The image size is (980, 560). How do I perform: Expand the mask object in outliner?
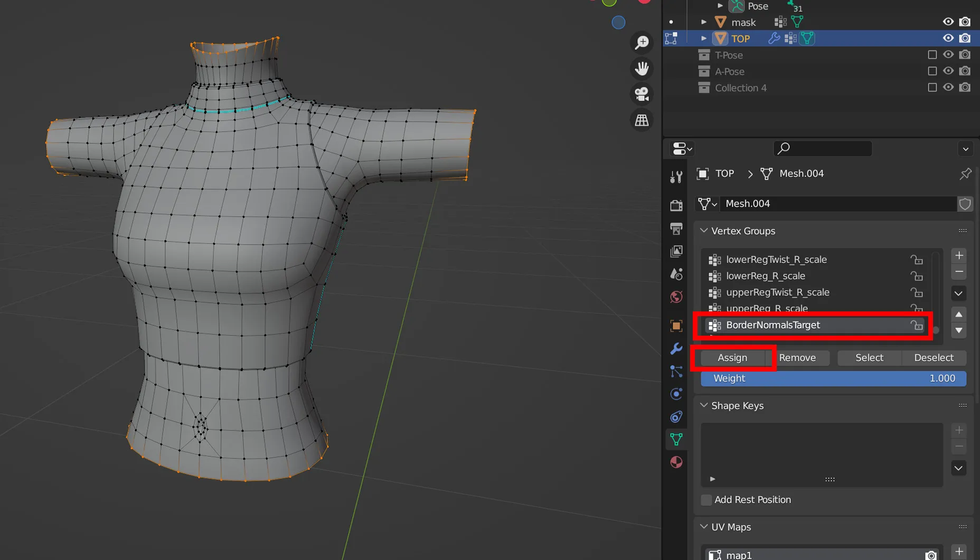click(x=704, y=22)
